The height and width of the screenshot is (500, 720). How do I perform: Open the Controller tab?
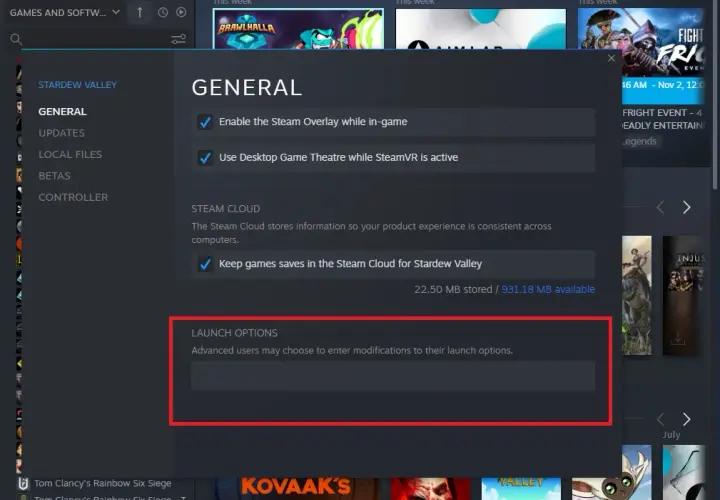pyautogui.click(x=73, y=197)
